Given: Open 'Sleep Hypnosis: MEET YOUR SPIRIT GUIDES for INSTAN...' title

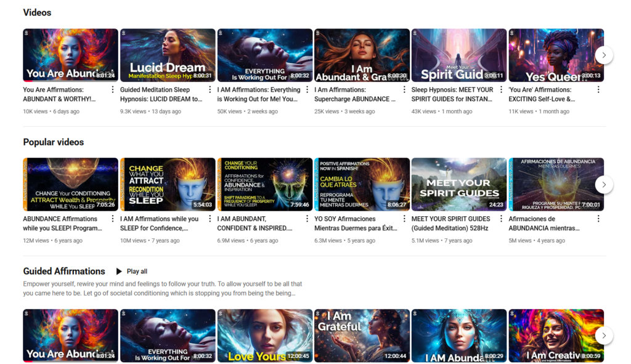Looking at the screenshot, I should coord(452,94).
